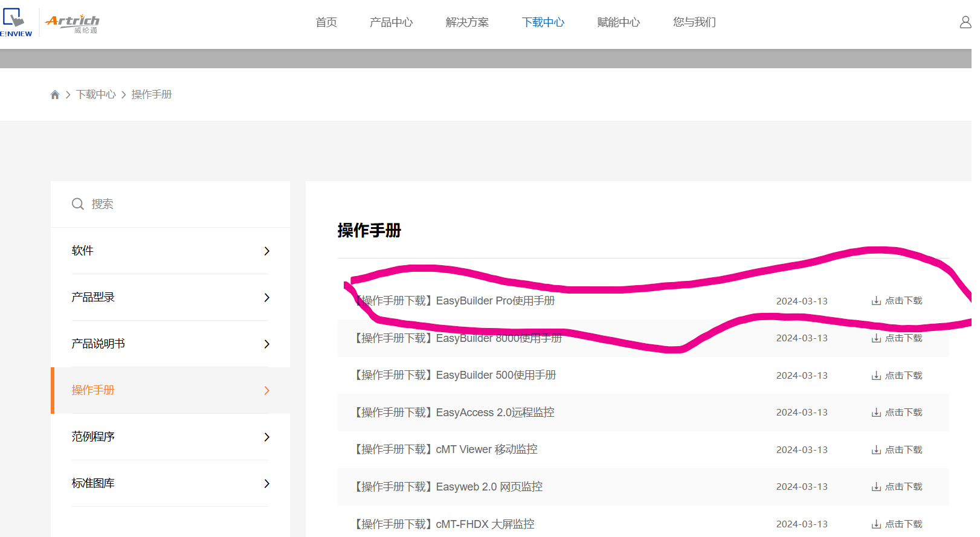Viewport: 980px width, 537px height.
Task: Go to 首页 in top navigation
Action: [x=326, y=22]
